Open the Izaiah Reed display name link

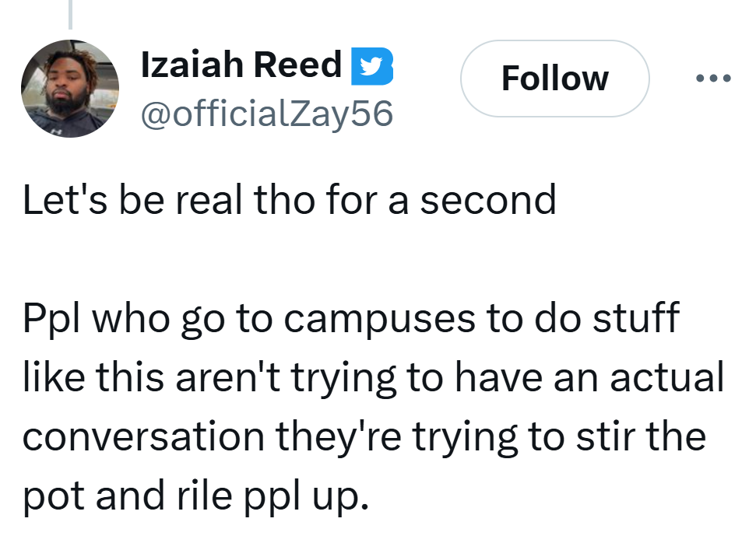pyautogui.click(x=241, y=65)
